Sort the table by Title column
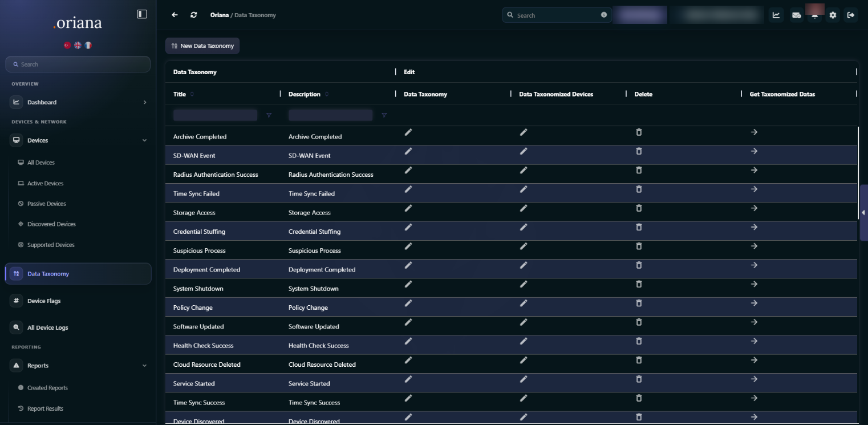868x425 pixels. (192, 94)
